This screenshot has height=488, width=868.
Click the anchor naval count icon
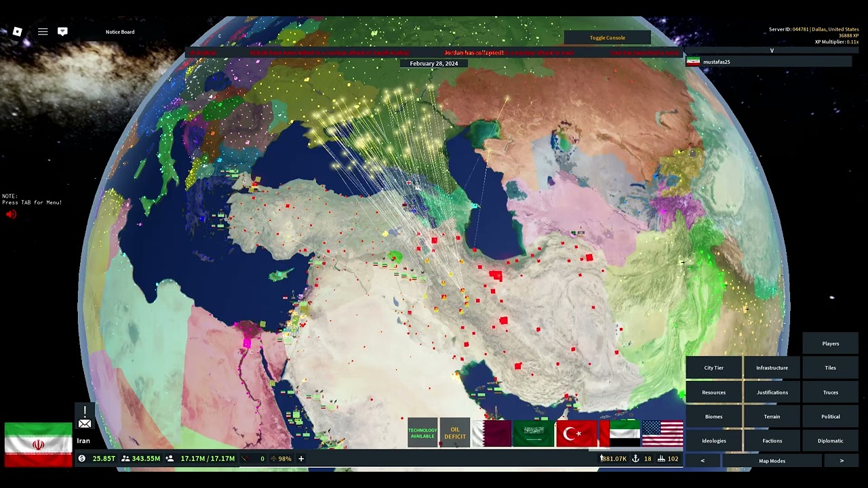pyautogui.click(x=635, y=459)
